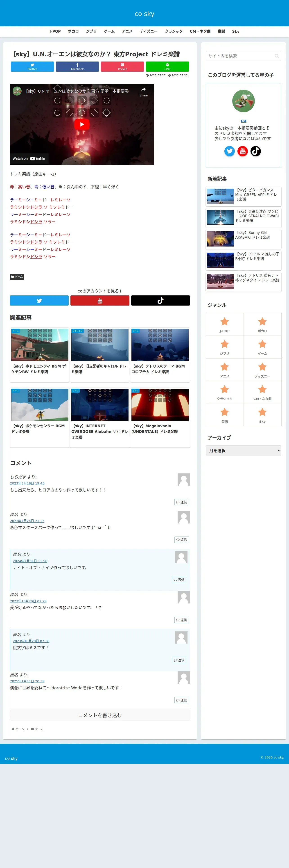Open the ジブリ menu item

91,31
